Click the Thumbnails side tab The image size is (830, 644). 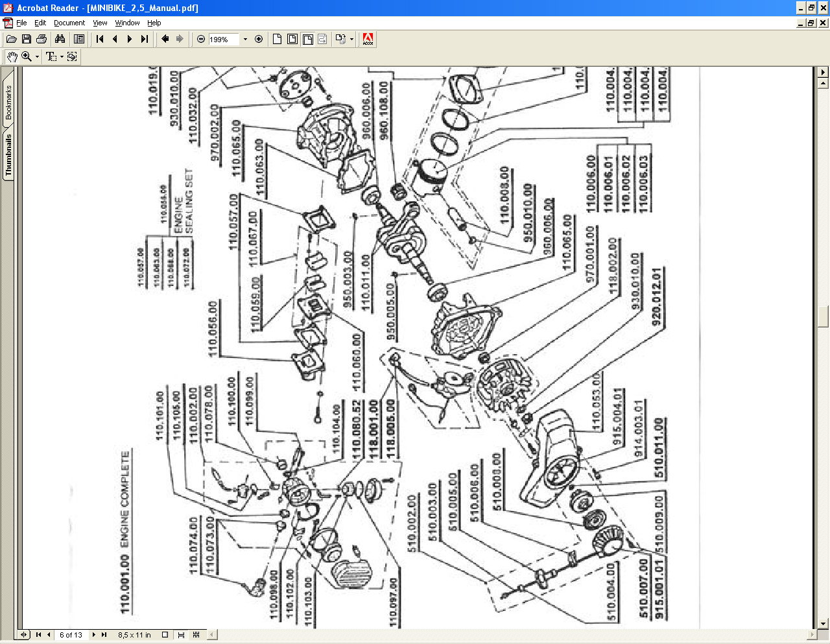click(8, 155)
